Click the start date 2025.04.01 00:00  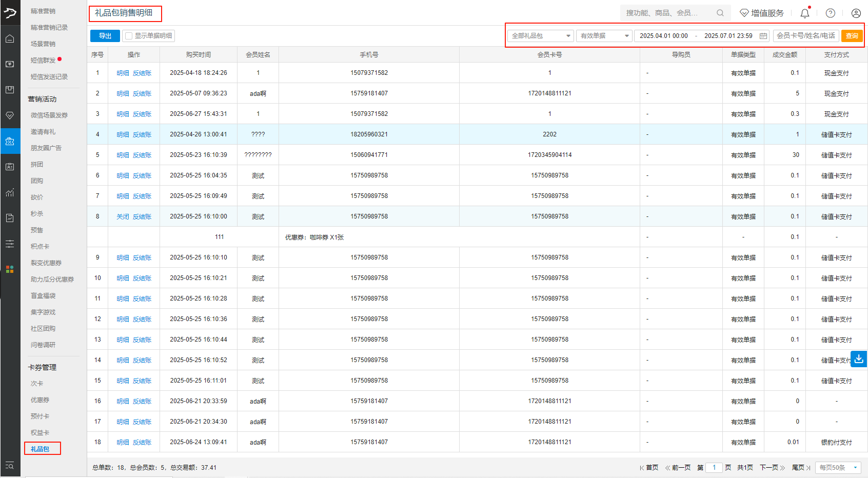click(x=663, y=36)
